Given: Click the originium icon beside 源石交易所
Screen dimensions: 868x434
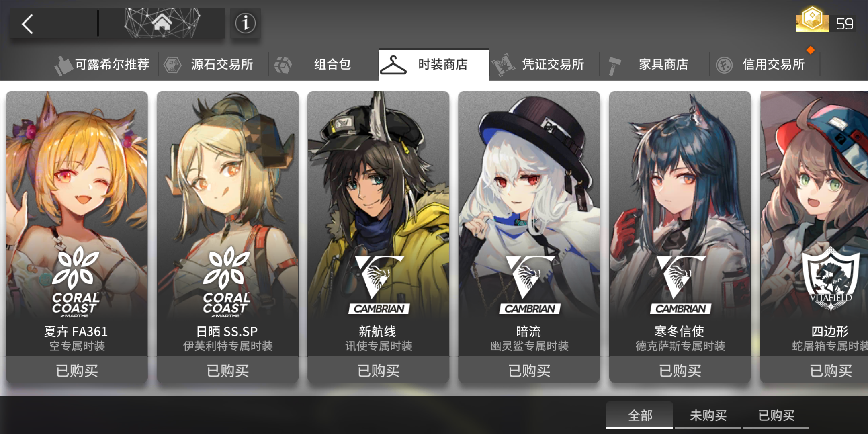Looking at the screenshot, I should (x=173, y=65).
